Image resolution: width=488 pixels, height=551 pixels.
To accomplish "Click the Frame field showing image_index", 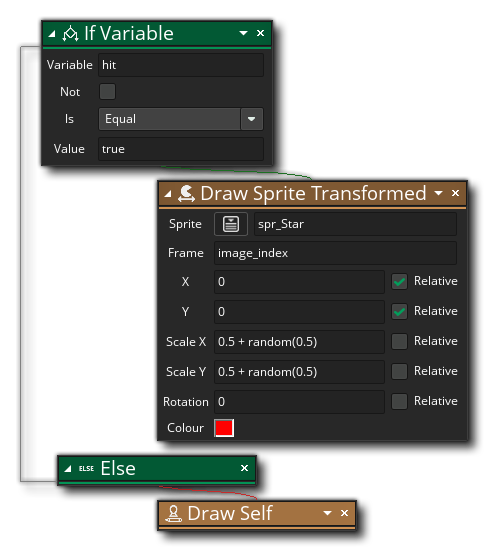I will click(x=336, y=253).
